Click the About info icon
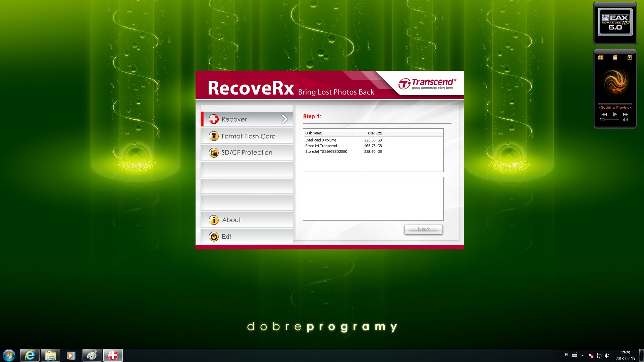 click(x=214, y=220)
